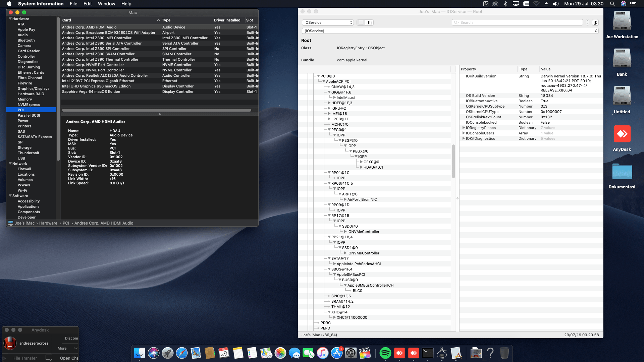644x362 pixels.
Task: Select Graphics/Displays in Hardware sidebar
Action: click(34, 88)
